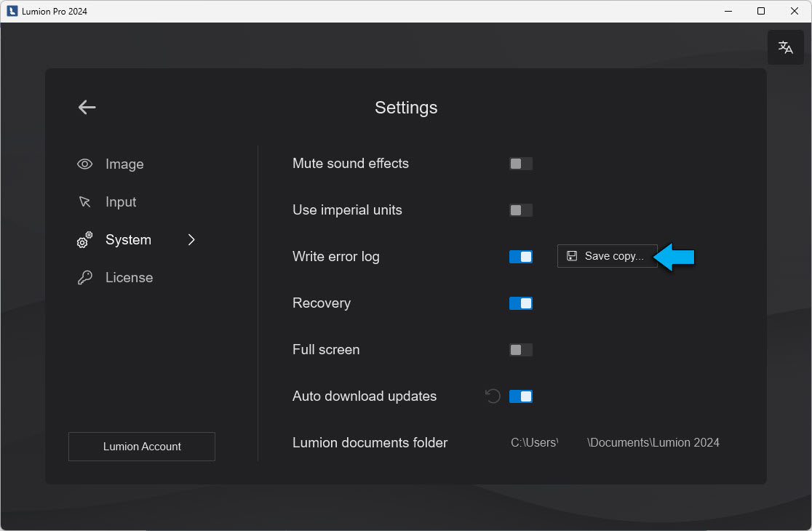Viewport: 812px width, 531px height.
Task: Turn off the Recovery toggle
Action: pos(521,303)
